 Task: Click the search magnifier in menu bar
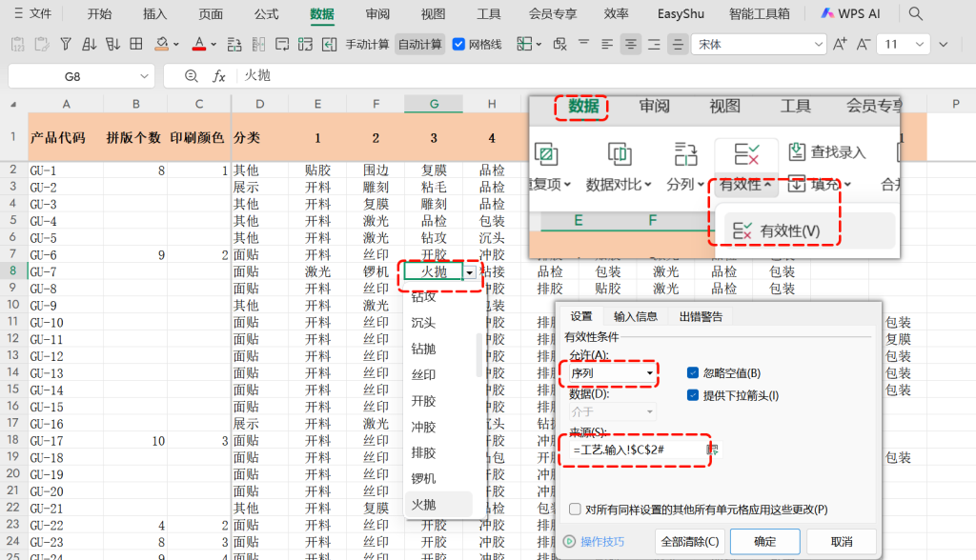915,13
